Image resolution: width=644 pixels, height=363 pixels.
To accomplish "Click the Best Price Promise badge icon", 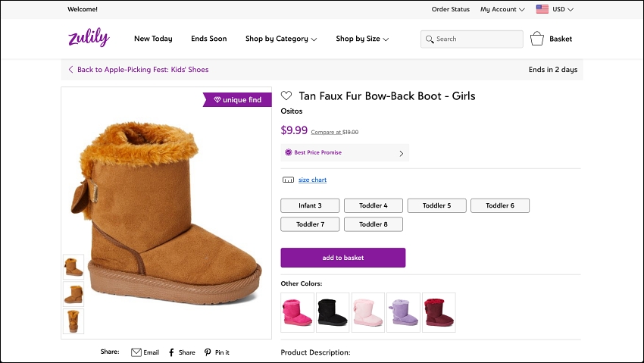I will pos(289,152).
